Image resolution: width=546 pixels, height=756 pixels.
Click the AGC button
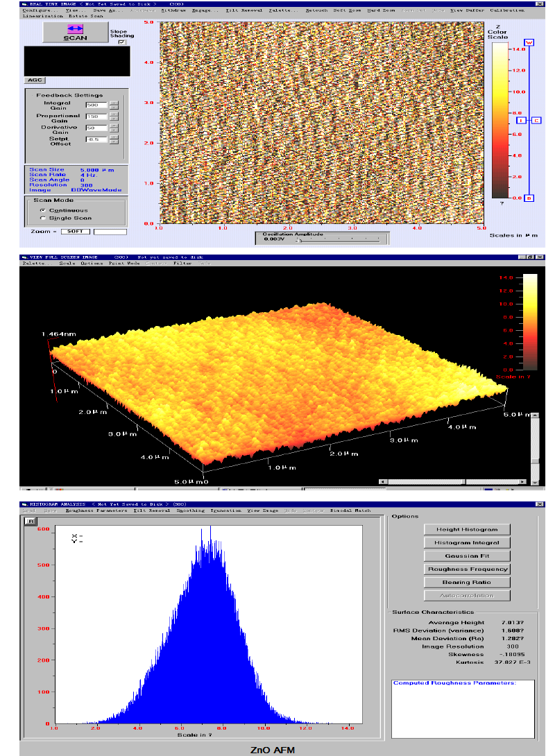click(x=35, y=80)
